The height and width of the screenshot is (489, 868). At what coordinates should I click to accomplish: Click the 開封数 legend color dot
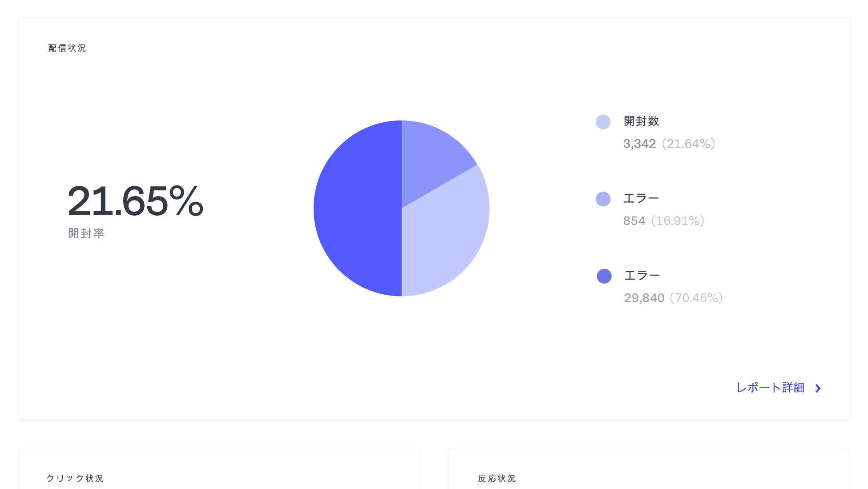point(603,121)
